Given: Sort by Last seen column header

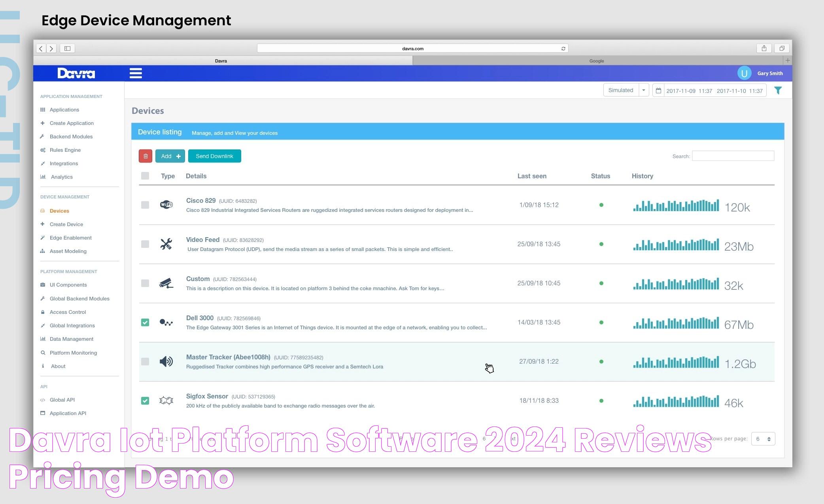Looking at the screenshot, I should pyautogui.click(x=532, y=176).
